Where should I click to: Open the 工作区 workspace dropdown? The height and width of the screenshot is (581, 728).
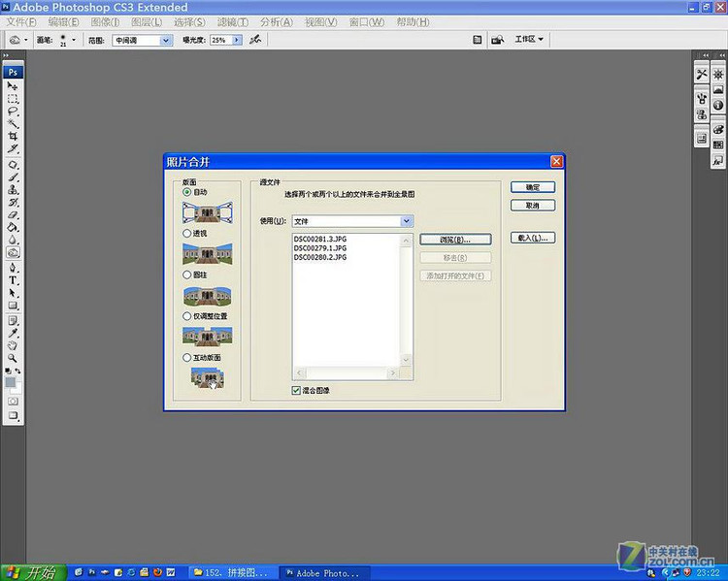(529, 40)
